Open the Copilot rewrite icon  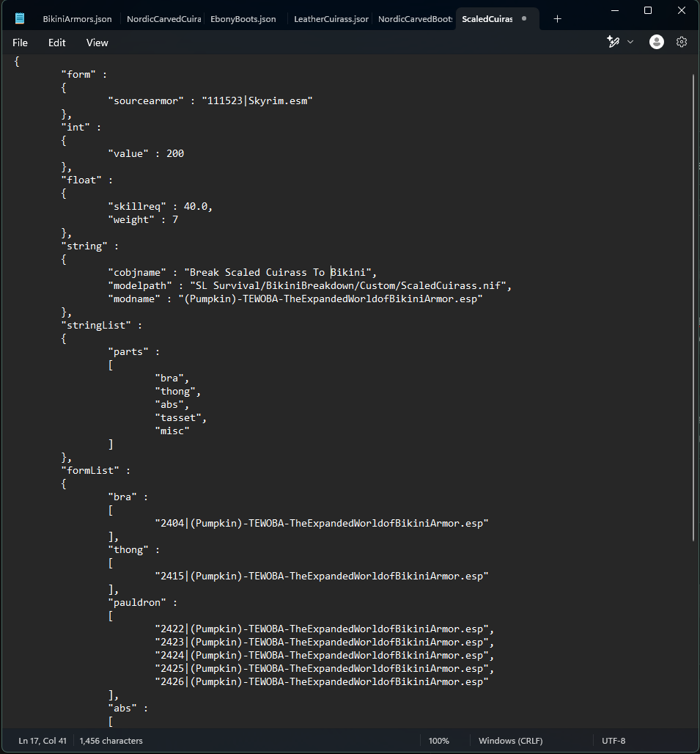tap(613, 43)
